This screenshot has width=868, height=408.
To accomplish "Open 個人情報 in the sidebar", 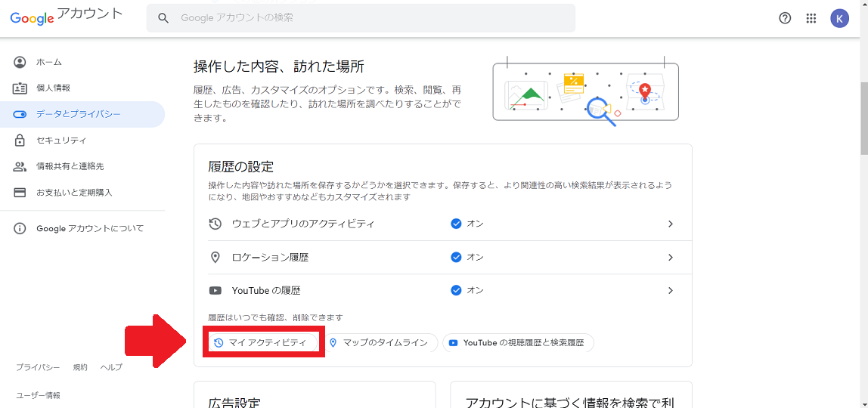I will 82,88.
